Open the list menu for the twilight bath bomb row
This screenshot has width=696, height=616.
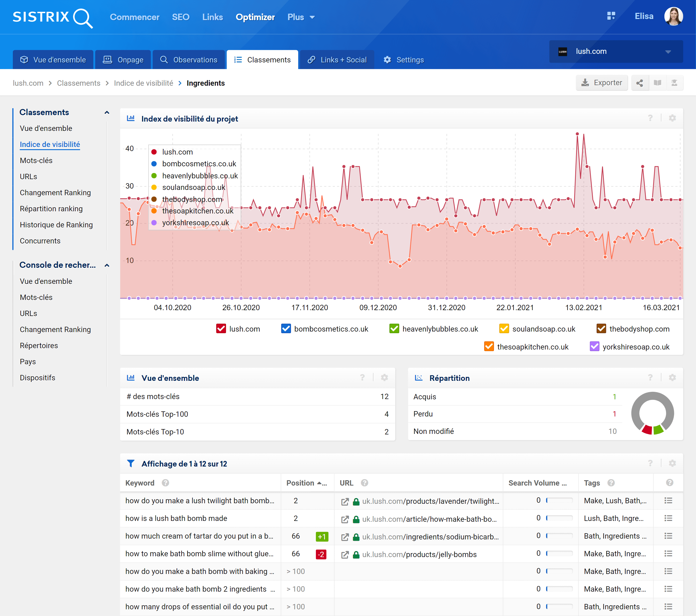(668, 501)
